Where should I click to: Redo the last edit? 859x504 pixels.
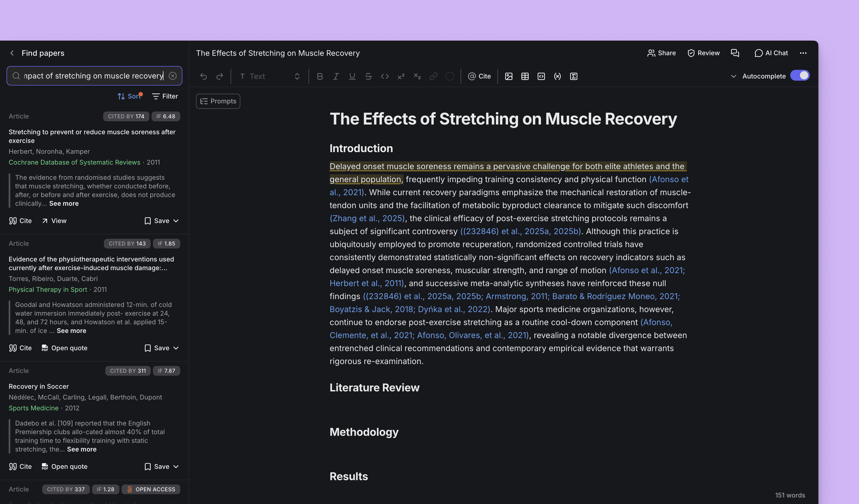coord(220,76)
